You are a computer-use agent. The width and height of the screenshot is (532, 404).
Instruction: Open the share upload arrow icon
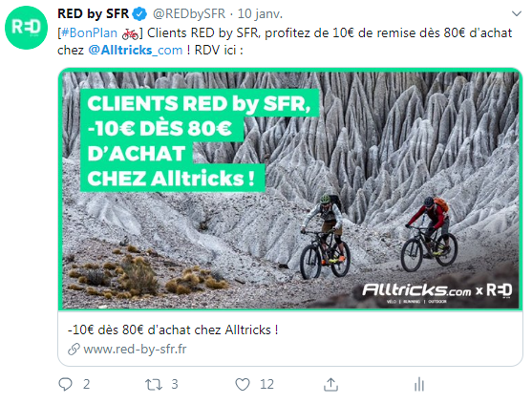(x=330, y=384)
